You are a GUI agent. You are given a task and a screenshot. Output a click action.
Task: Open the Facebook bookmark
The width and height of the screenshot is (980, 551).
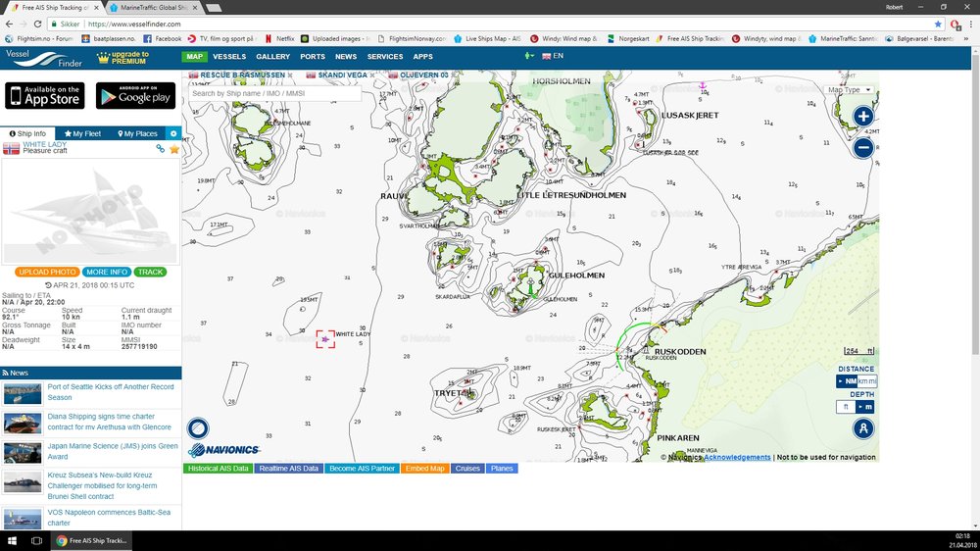[163, 39]
